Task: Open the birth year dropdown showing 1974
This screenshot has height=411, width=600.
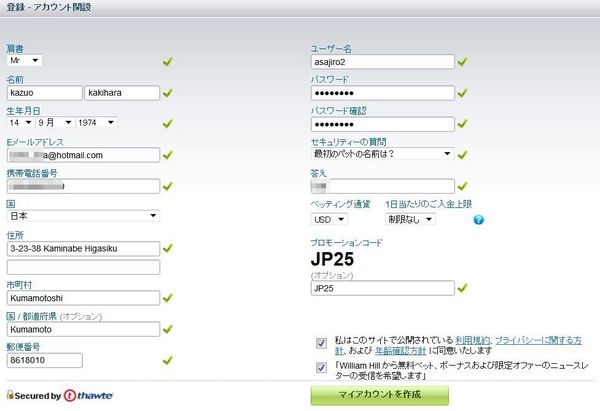Action: (96, 123)
